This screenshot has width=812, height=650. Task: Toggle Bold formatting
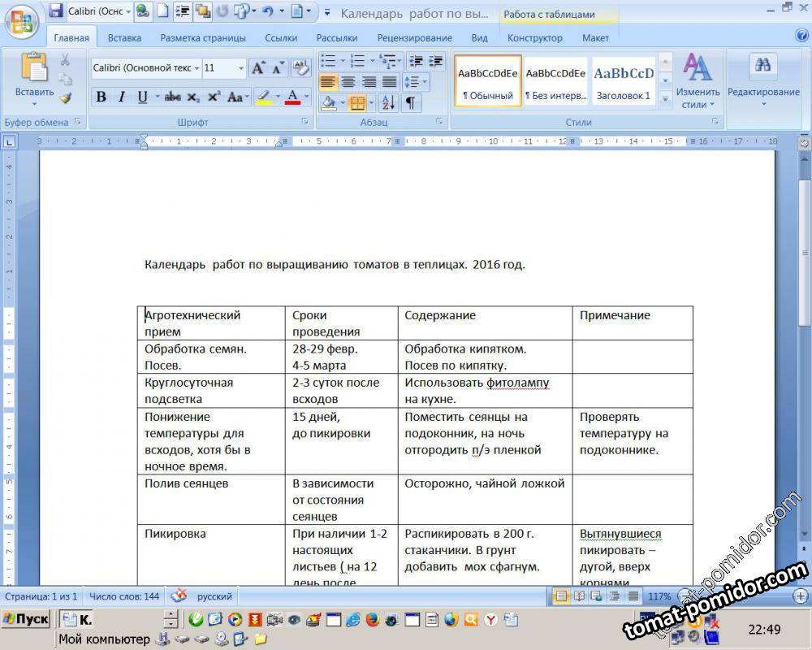[x=101, y=97]
